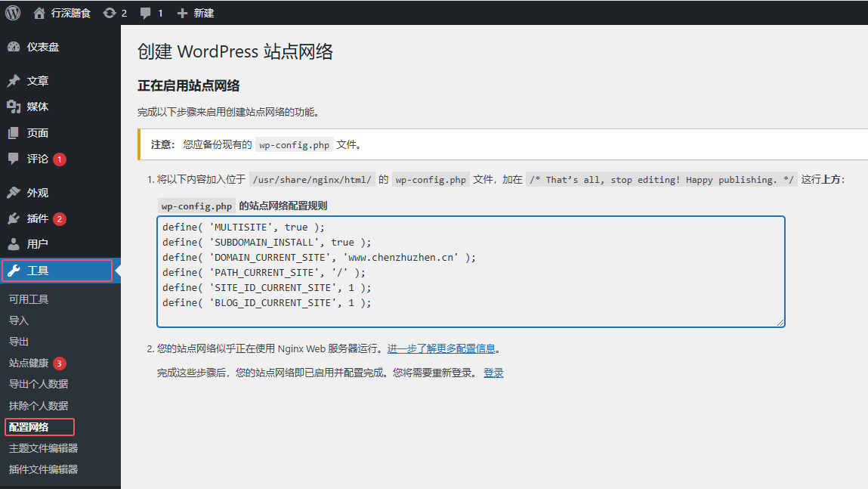Click the 登录 link

[493, 373]
